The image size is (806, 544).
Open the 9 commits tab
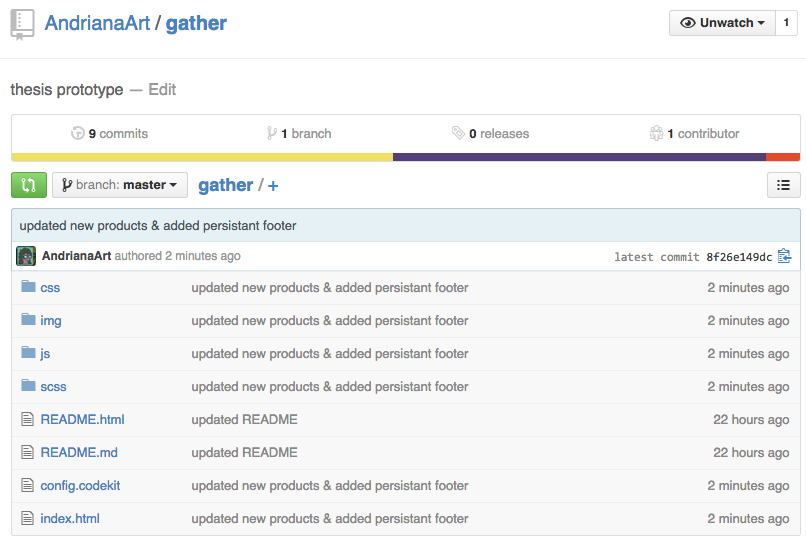tap(109, 134)
